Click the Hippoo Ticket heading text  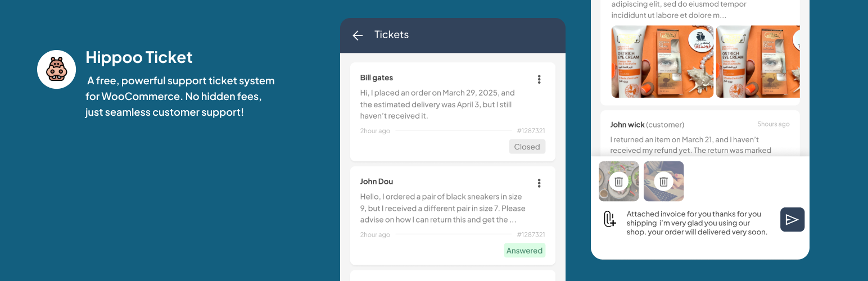pyautogui.click(x=139, y=57)
